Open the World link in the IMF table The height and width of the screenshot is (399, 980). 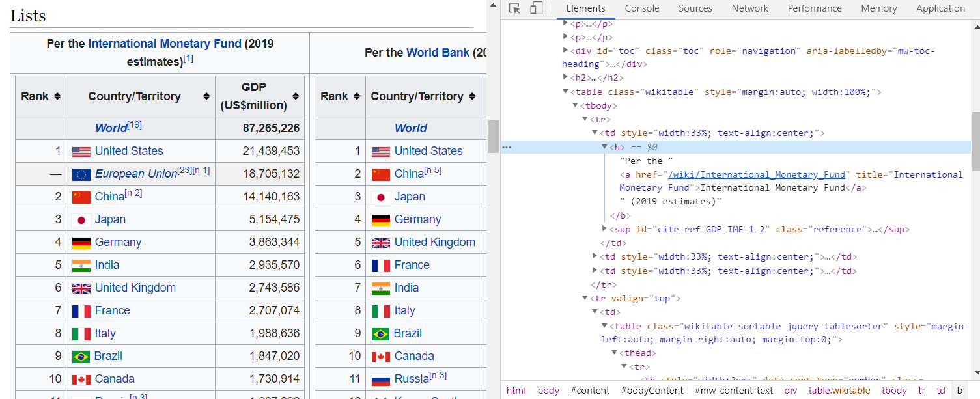(111, 128)
